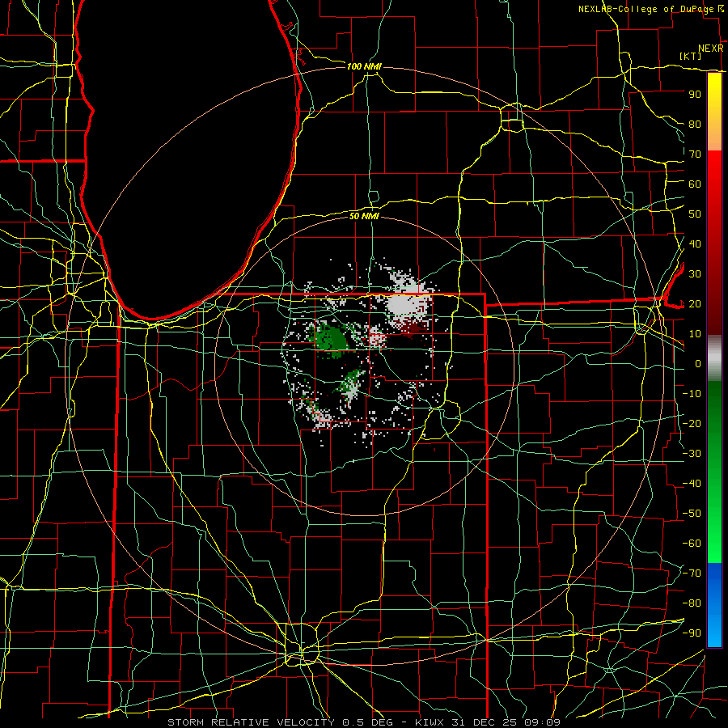Click the "100 NMI" range ring label

click(x=364, y=67)
